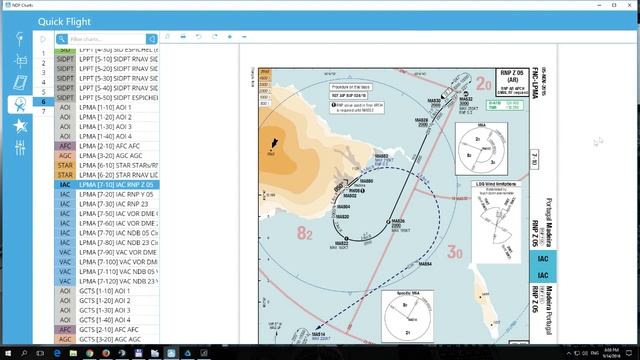Select LPMA [7-10] IAC RNP Z 05

click(x=107, y=184)
